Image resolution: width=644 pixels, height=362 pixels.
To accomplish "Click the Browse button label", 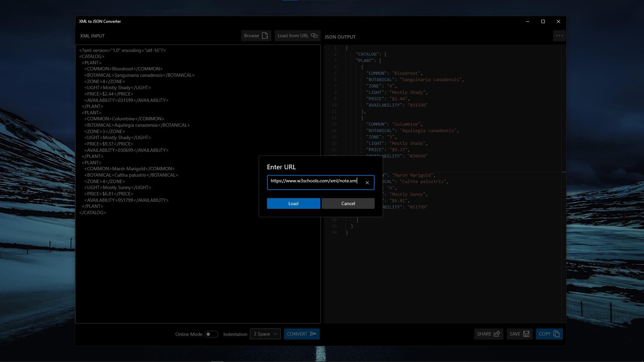I will (x=252, y=36).
